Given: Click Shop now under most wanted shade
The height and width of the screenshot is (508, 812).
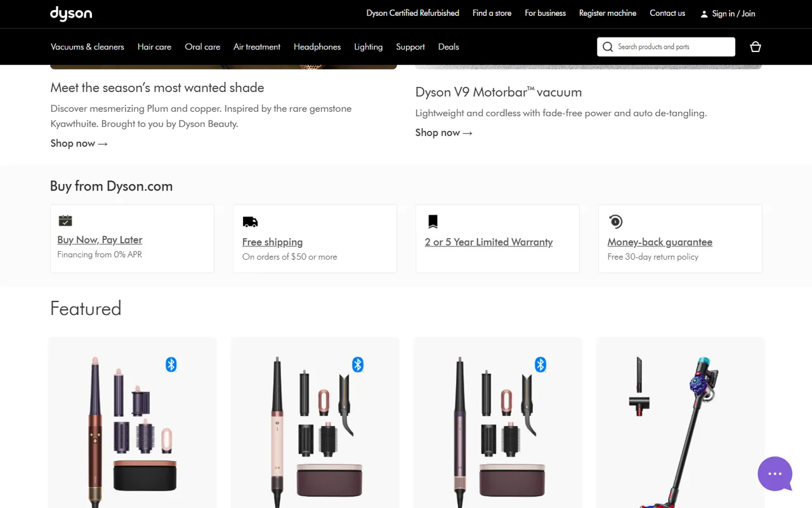Looking at the screenshot, I should [79, 144].
